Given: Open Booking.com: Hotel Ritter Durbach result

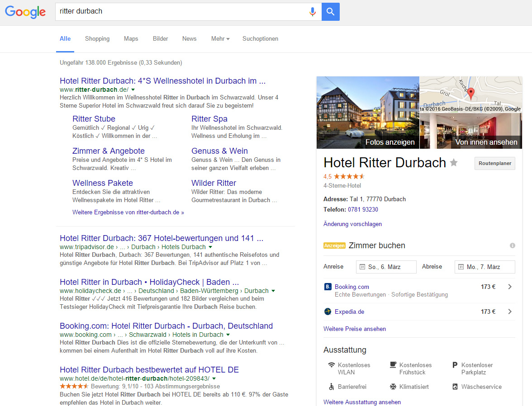Looking at the screenshot, I should (166, 326).
